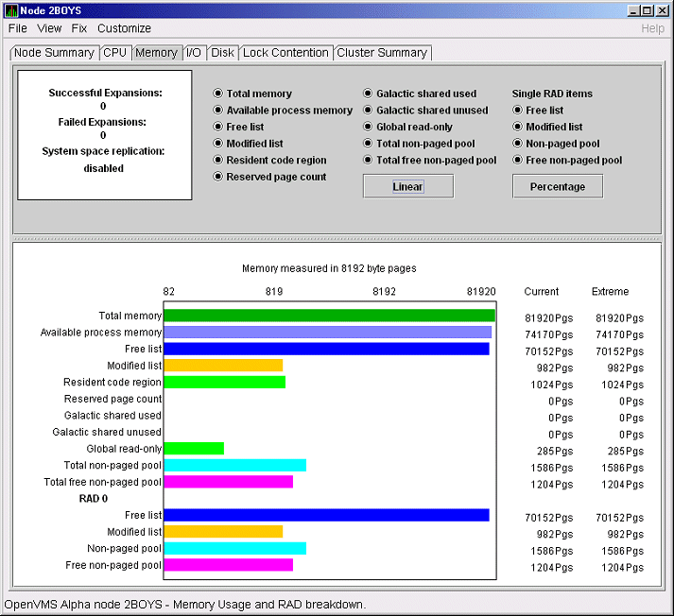Click the orange Modified list bar

point(223,366)
